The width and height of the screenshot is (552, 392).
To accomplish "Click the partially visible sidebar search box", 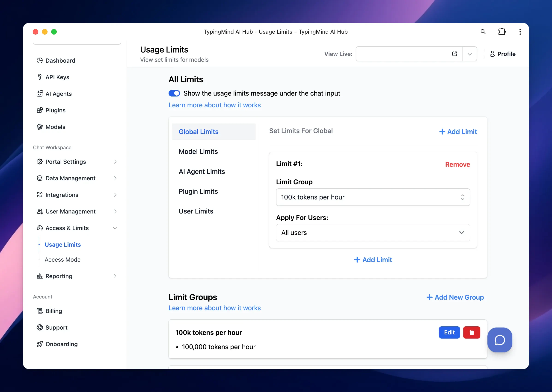I will point(77,42).
